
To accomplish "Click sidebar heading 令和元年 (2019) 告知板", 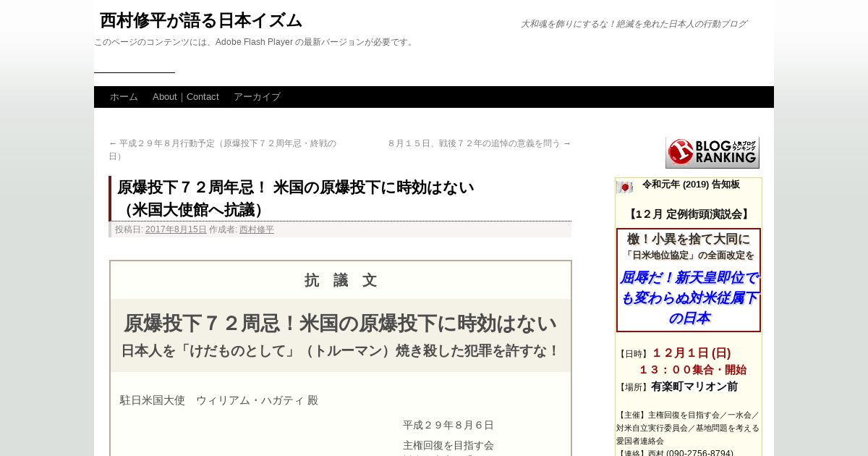I will pos(691,185).
